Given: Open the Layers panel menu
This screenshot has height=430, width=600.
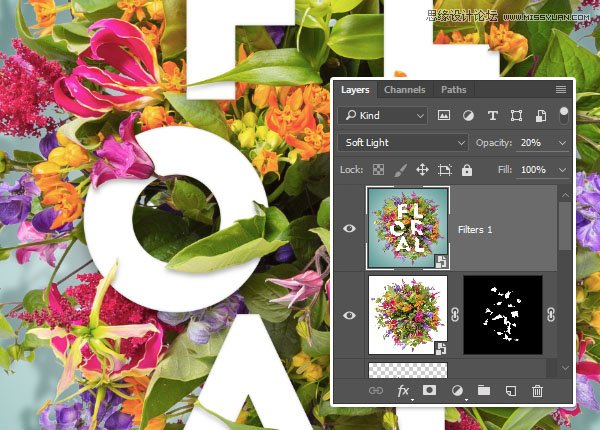Looking at the screenshot, I should (561, 90).
